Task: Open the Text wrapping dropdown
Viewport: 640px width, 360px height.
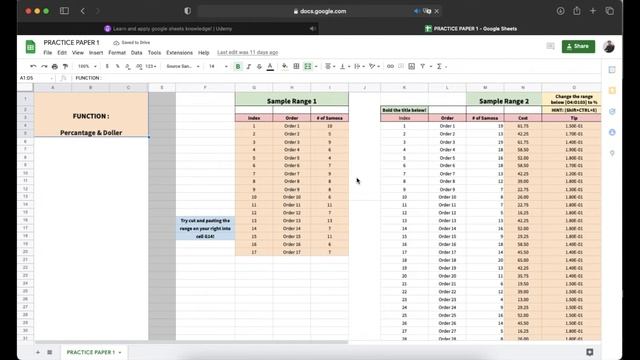Action: point(359,66)
